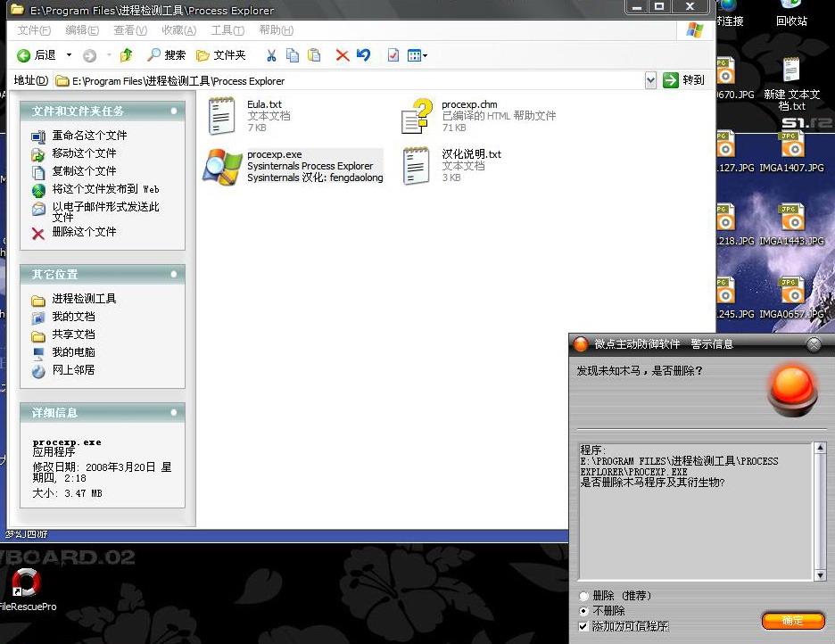Click 重命名这个文件 task link
This screenshot has width=835, height=644.
click(89, 136)
